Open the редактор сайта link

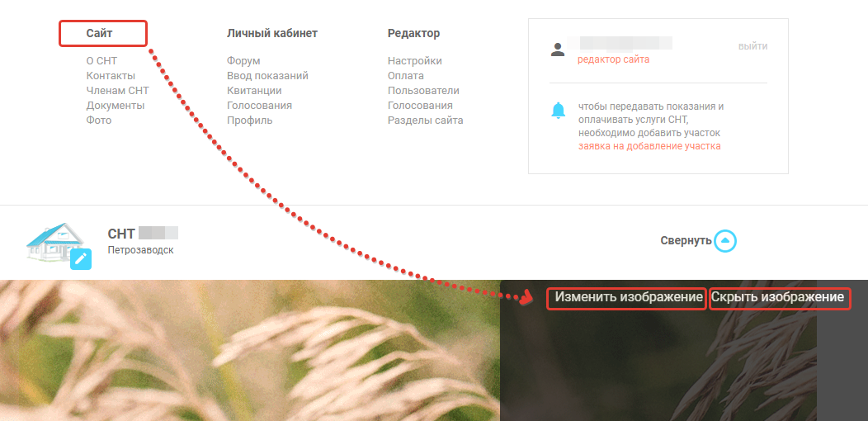pos(613,59)
